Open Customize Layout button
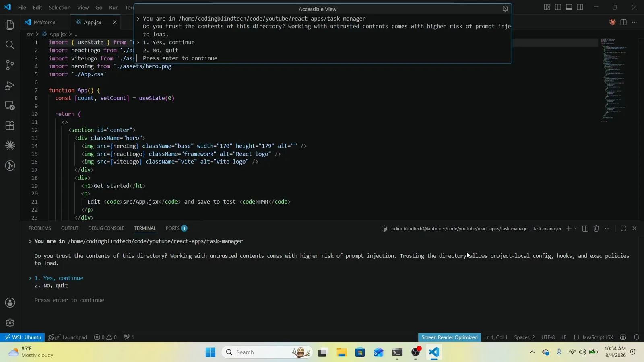The width and height of the screenshot is (644, 362). [x=547, y=7]
